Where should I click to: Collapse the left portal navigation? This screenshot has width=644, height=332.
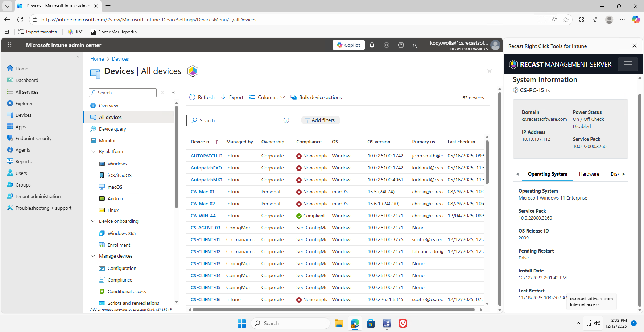(78, 57)
